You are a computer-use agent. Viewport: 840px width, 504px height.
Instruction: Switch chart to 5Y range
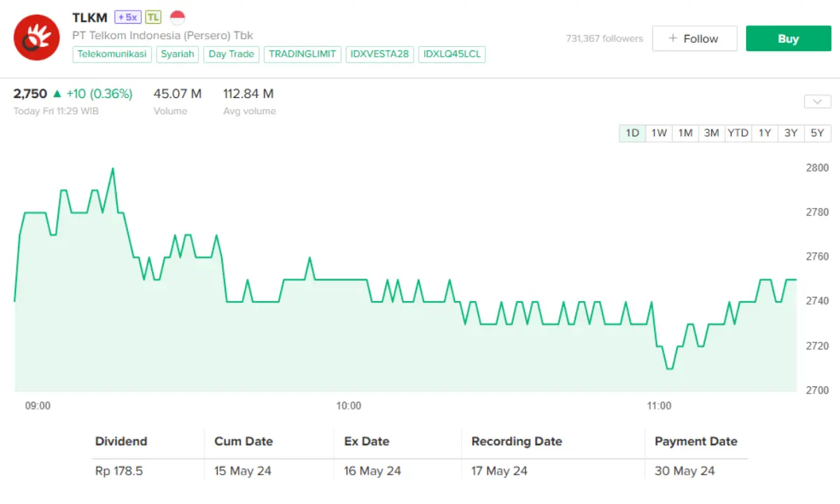click(817, 133)
